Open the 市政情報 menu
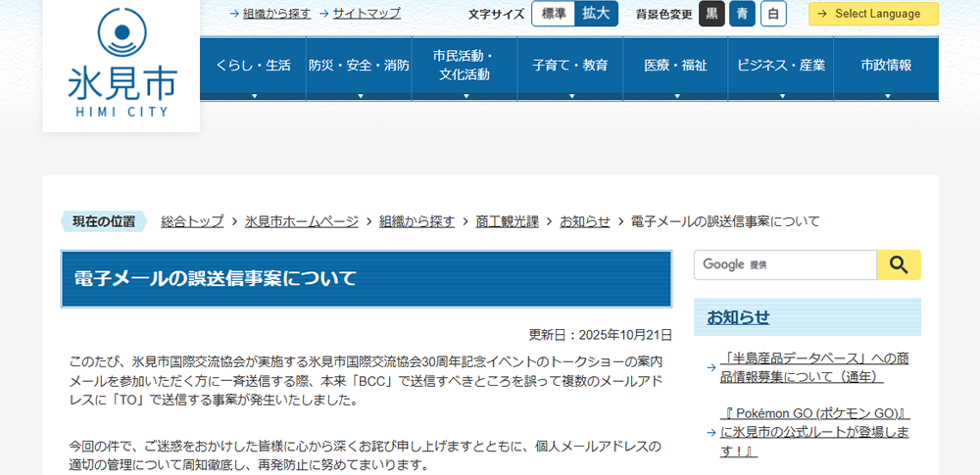 pyautogui.click(x=886, y=67)
